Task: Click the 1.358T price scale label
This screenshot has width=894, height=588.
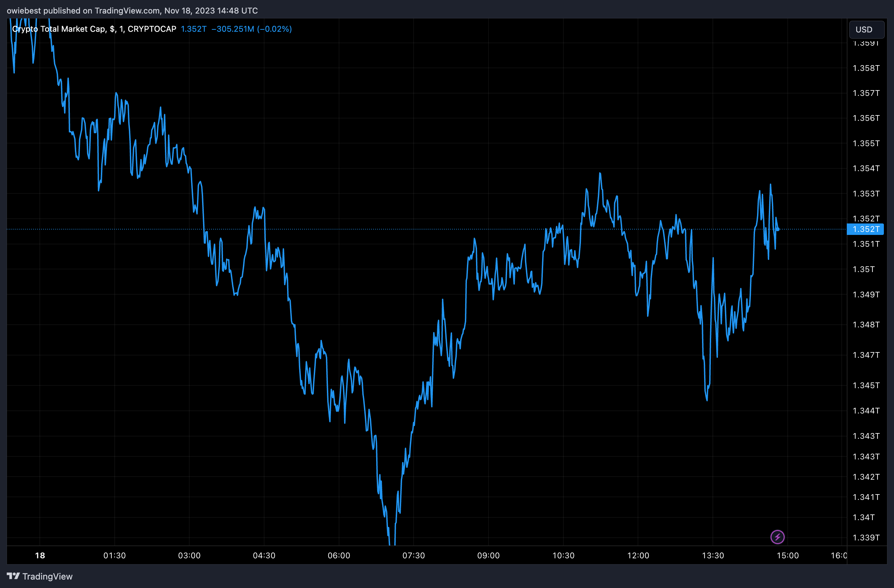Action: click(x=866, y=68)
